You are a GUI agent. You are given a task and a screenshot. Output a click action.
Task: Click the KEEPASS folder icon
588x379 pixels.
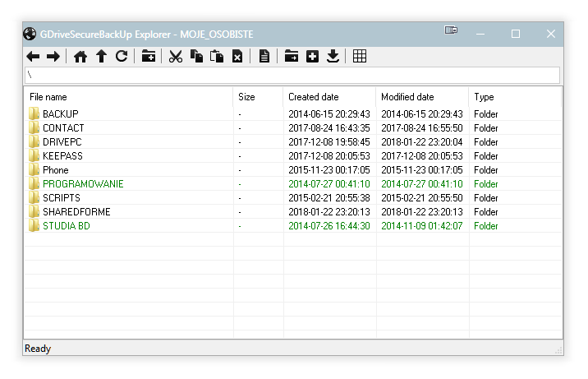point(34,155)
